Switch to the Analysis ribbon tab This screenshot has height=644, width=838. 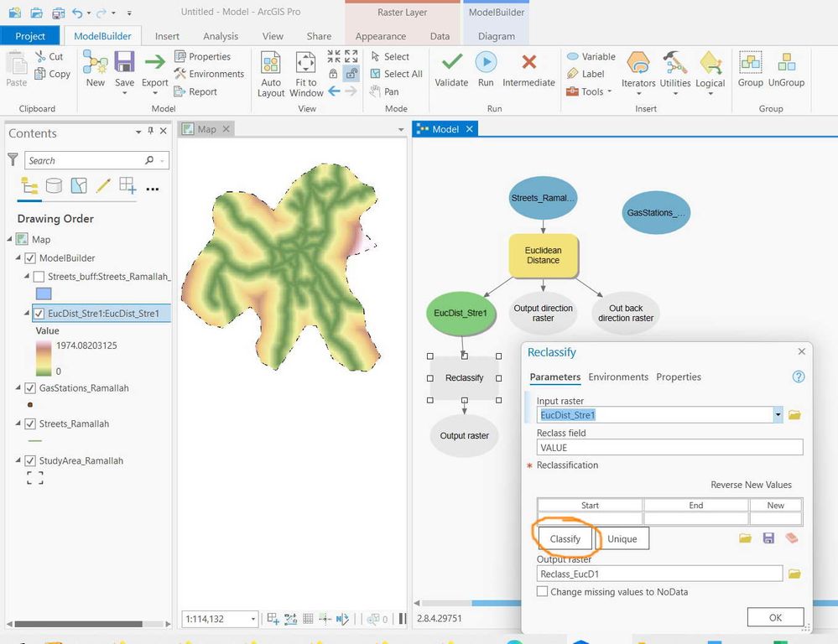[221, 36]
